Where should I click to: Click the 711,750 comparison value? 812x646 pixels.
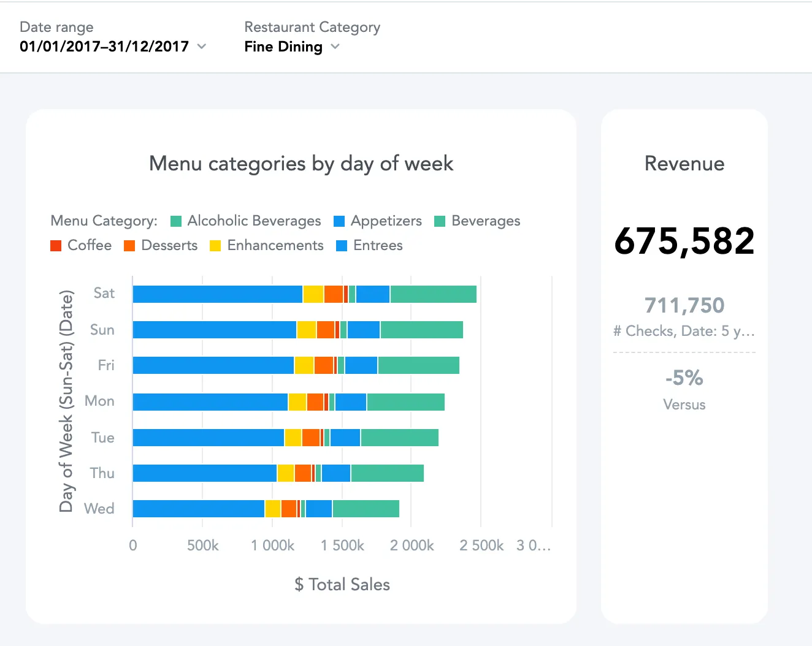tap(684, 305)
